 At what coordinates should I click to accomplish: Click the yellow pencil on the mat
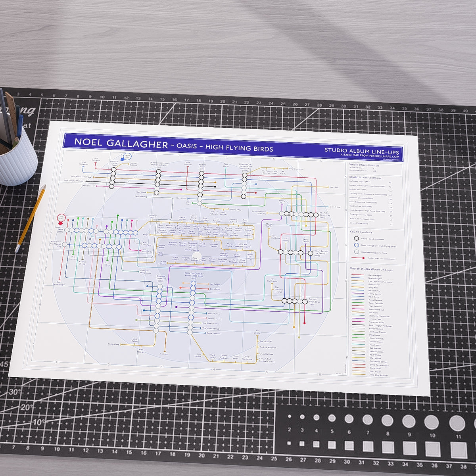30,219
